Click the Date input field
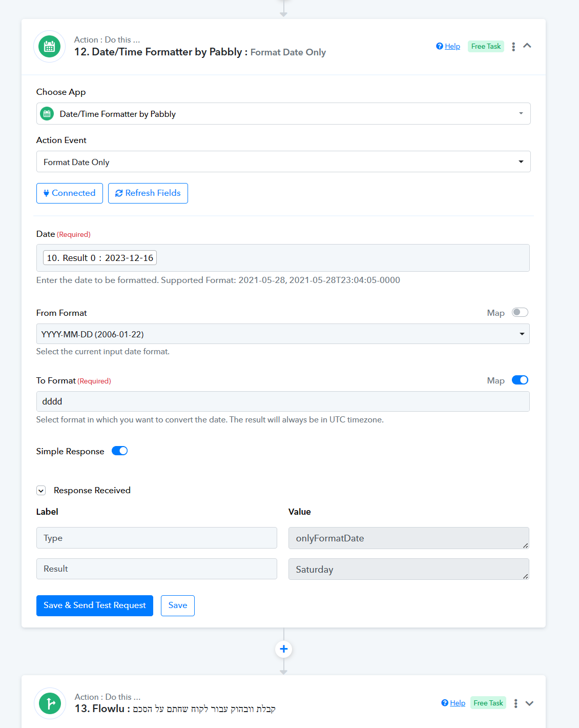Viewport: 579px width, 728px height. pyautogui.click(x=283, y=258)
